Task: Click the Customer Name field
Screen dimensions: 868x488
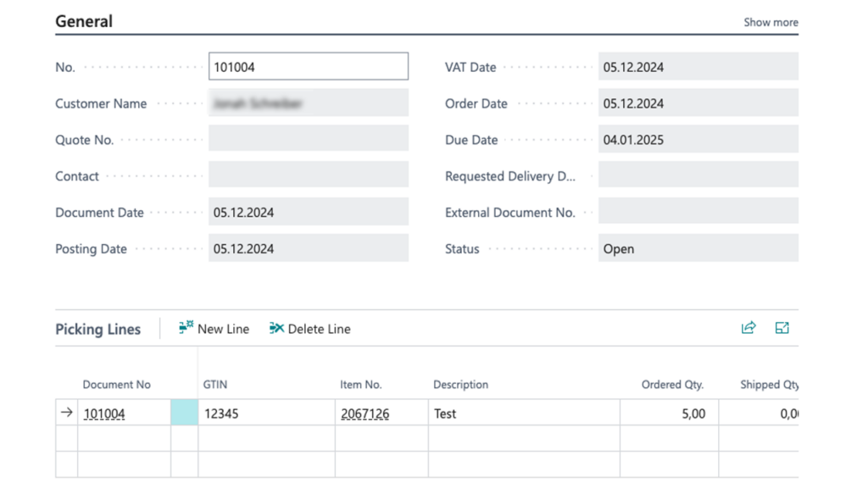Action: pyautogui.click(x=309, y=103)
